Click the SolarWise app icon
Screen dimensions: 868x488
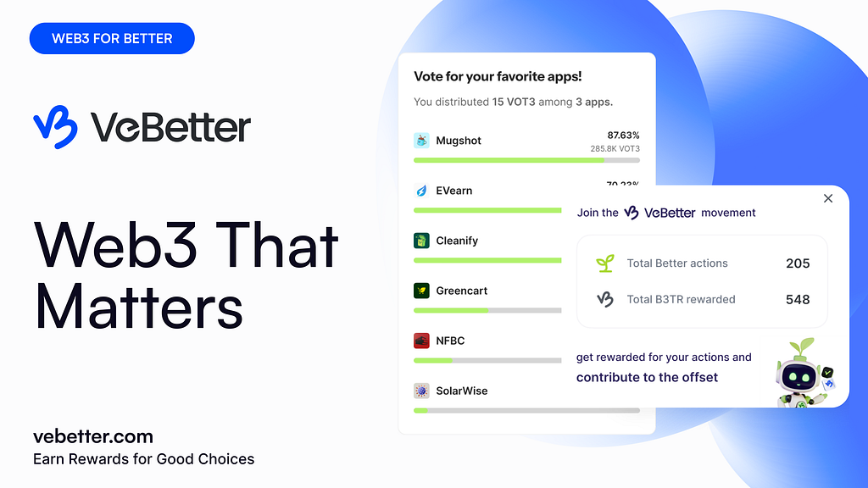(x=421, y=391)
